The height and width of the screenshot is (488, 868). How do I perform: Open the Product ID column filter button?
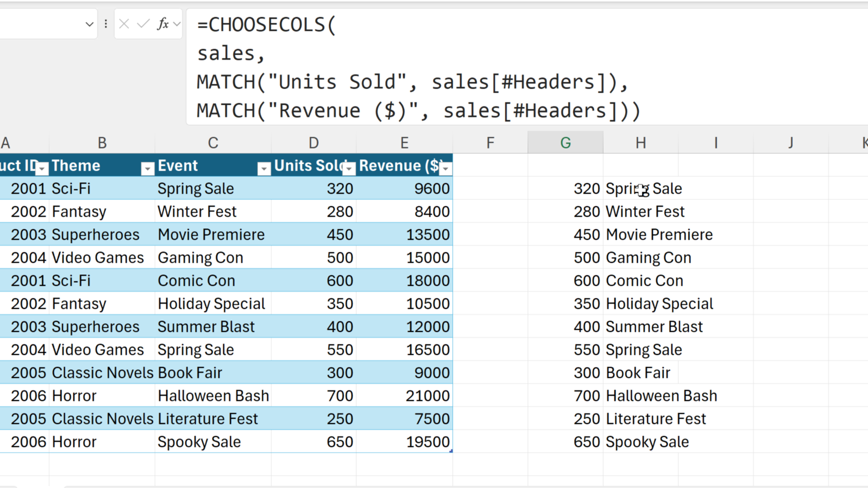42,169
